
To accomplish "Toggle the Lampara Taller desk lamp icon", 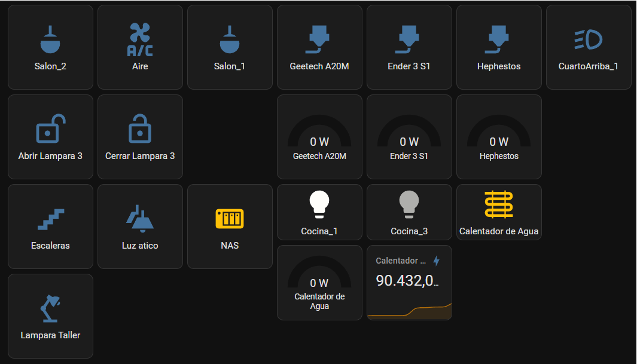I will pyautogui.click(x=50, y=309).
